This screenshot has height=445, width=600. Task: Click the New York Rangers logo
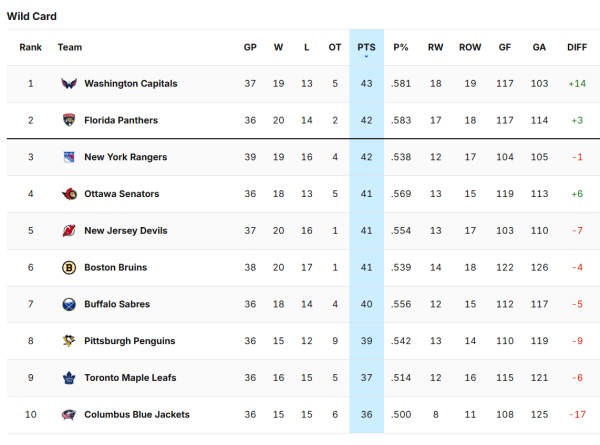[x=69, y=158]
